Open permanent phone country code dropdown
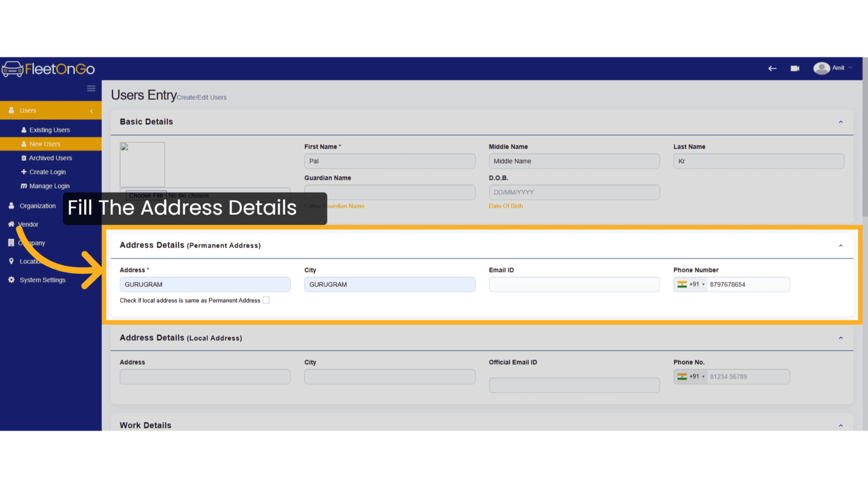Viewport: 868px width, 488px height. tap(691, 285)
